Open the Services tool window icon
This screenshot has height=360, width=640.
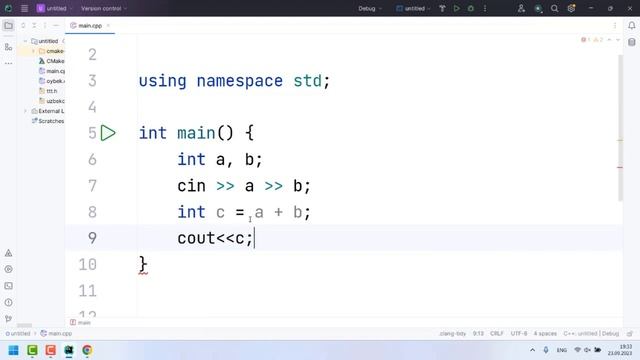click(8, 269)
